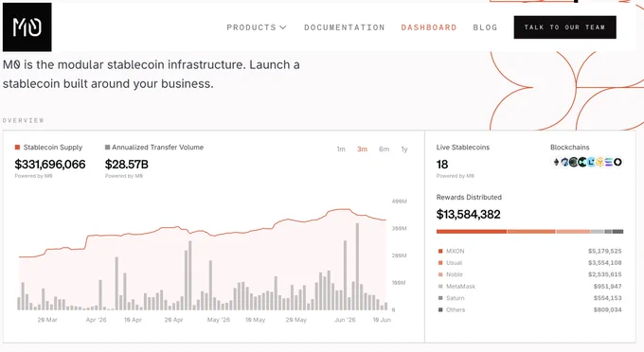Click the darkest orange rewards bar segment

pyautogui.click(x=472, y=232)
